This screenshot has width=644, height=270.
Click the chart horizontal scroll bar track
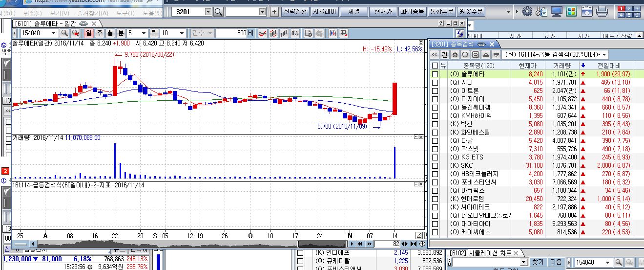[x=166, y=244]
